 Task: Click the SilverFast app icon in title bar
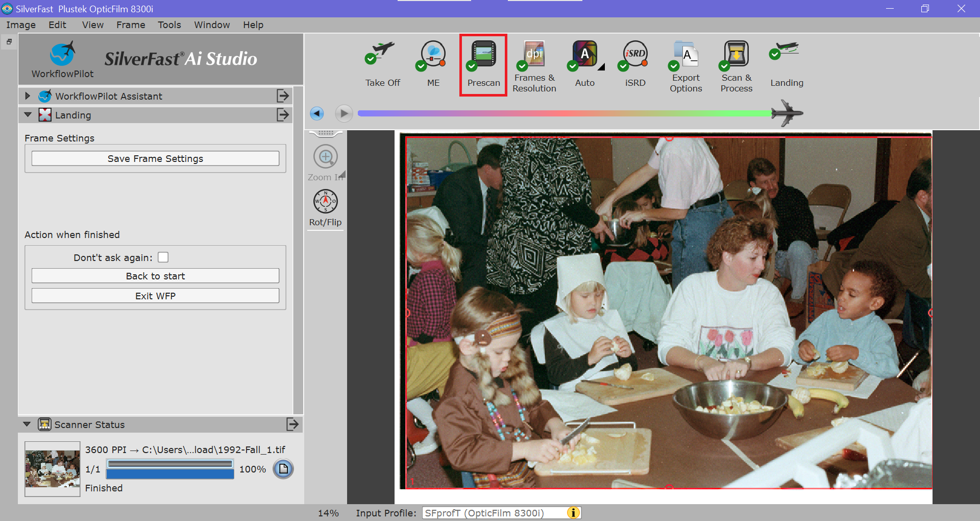[7, 9]
